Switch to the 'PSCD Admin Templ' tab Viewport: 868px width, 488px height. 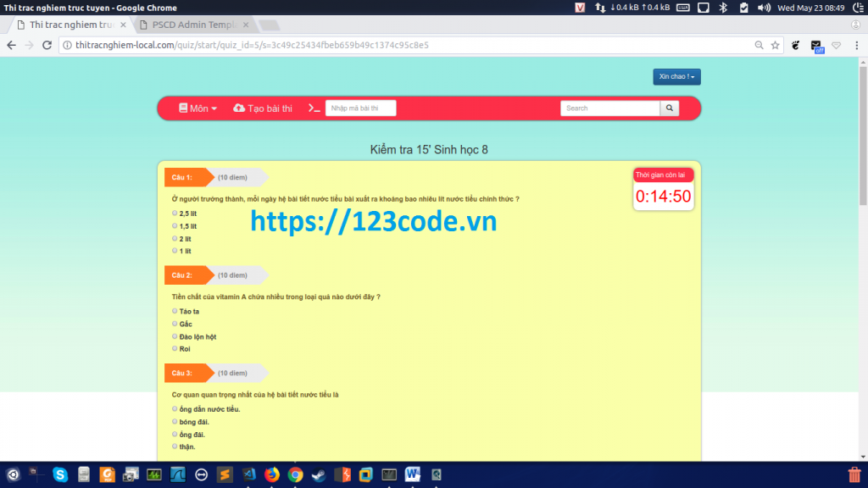193,25
